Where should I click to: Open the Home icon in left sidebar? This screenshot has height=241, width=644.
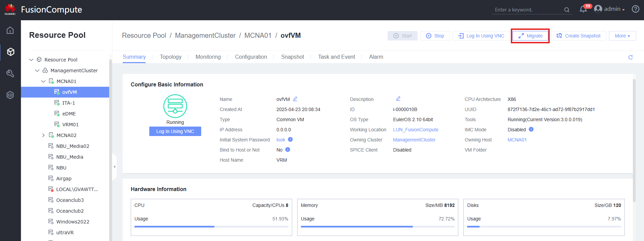(x=10, y=30)
